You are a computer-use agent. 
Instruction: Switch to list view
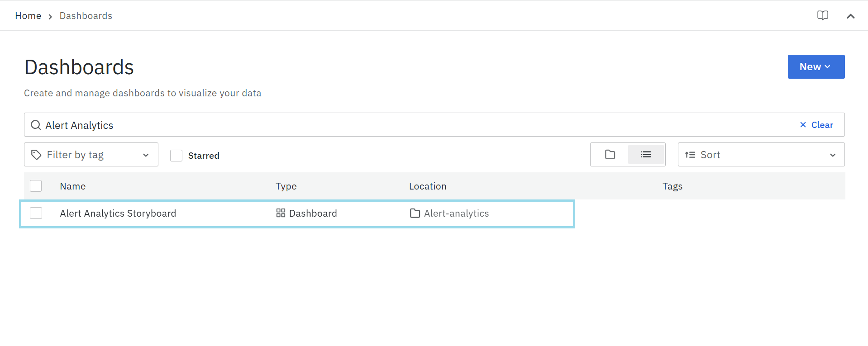[x=646, y=155]
